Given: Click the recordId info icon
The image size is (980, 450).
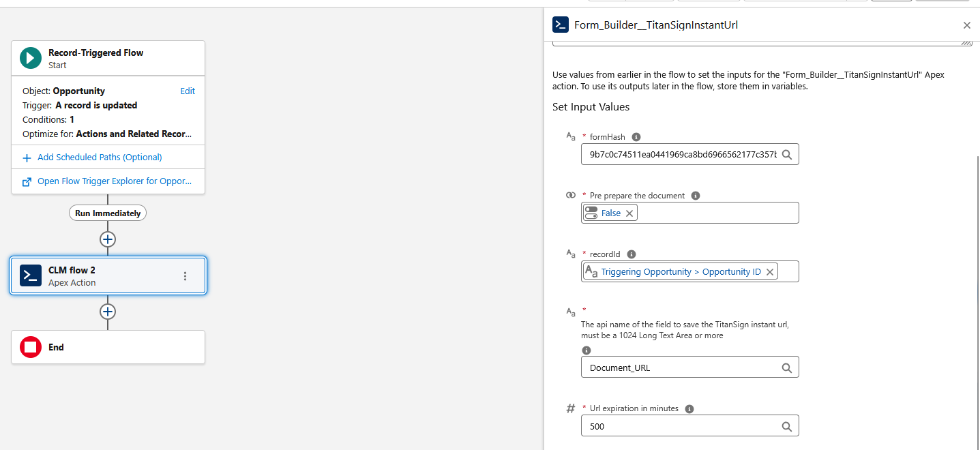Looking at the screenshot, I should click(632, 254).
